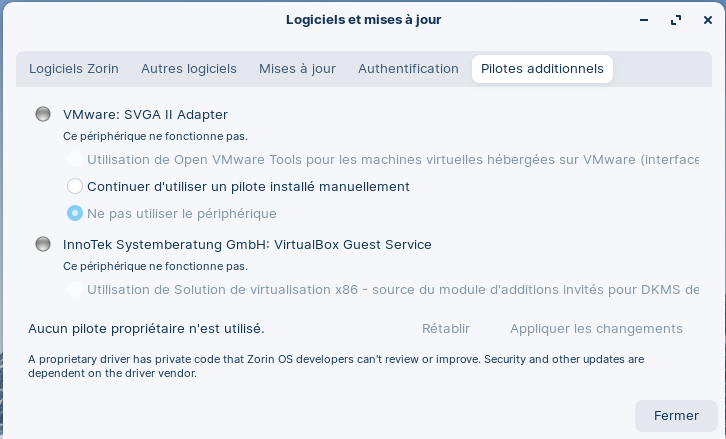Select the DKMS virtualisation x86 driver option
This screenshot has height=439, width=726.
click(75, 289)
